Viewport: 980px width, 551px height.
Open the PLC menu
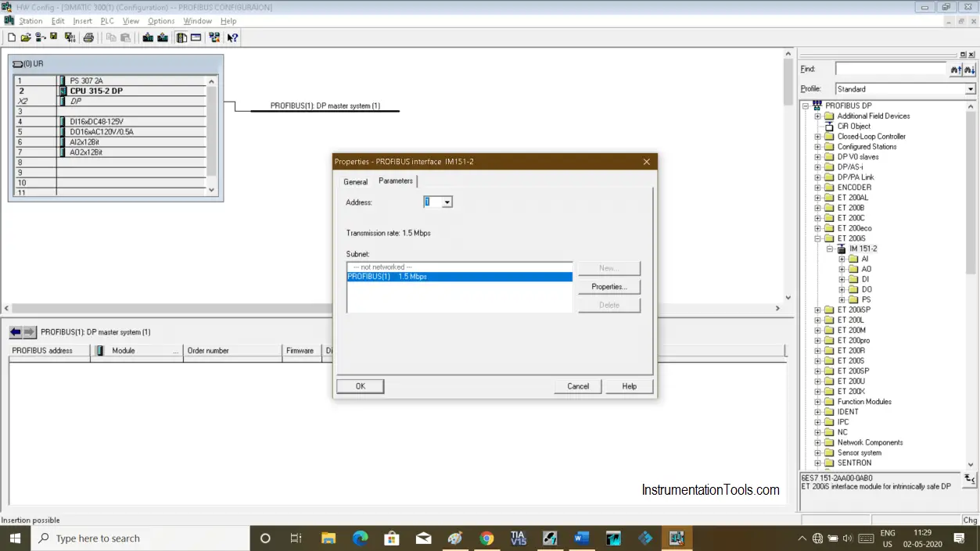[107, 21]
